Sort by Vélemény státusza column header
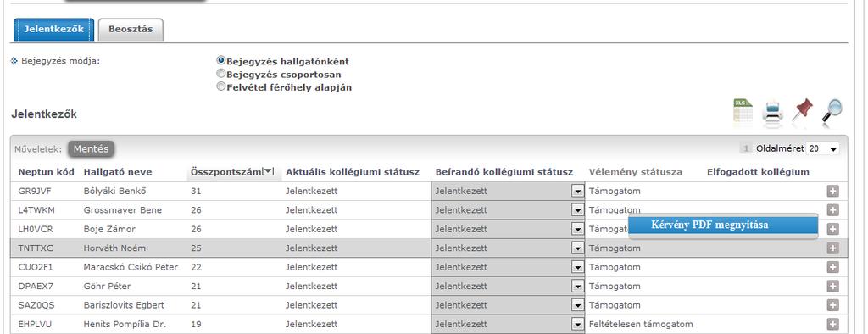The height and width of the screenshot is (334, 868). pyautogui.click(x=636, y=172)
